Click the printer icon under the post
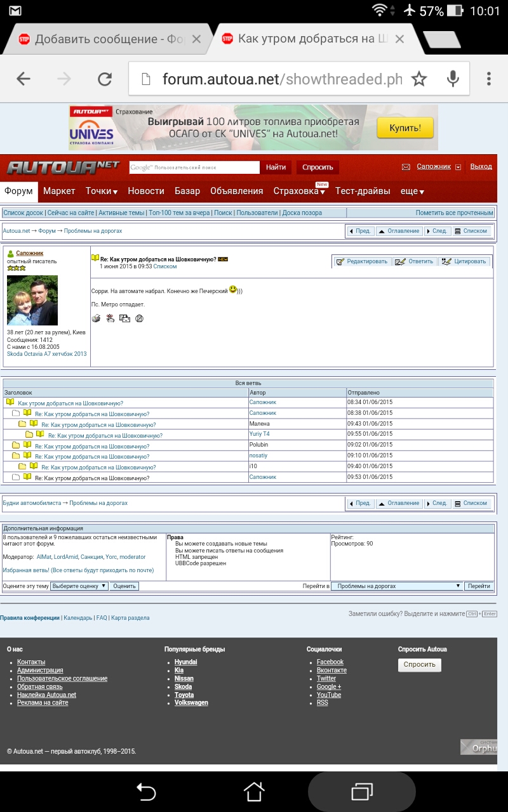 96,318
